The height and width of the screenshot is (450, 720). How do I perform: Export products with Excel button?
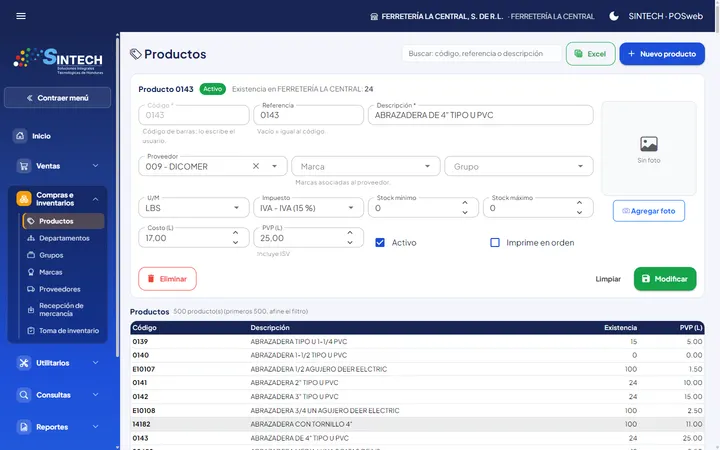point(591,54)
